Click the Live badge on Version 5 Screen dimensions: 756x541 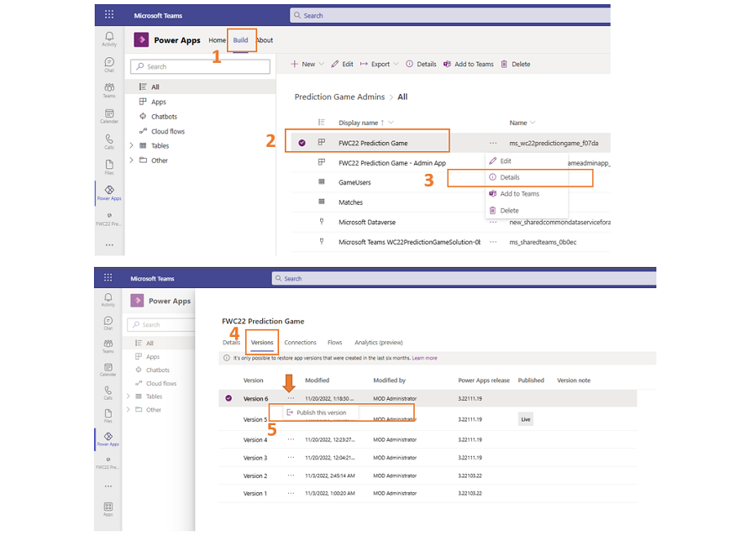point(526,419)
